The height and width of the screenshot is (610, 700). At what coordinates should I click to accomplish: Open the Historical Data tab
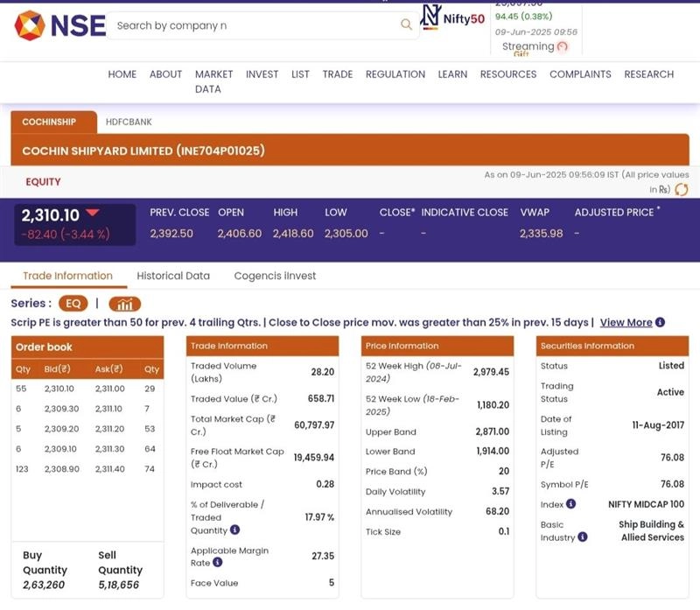(173, 276)
